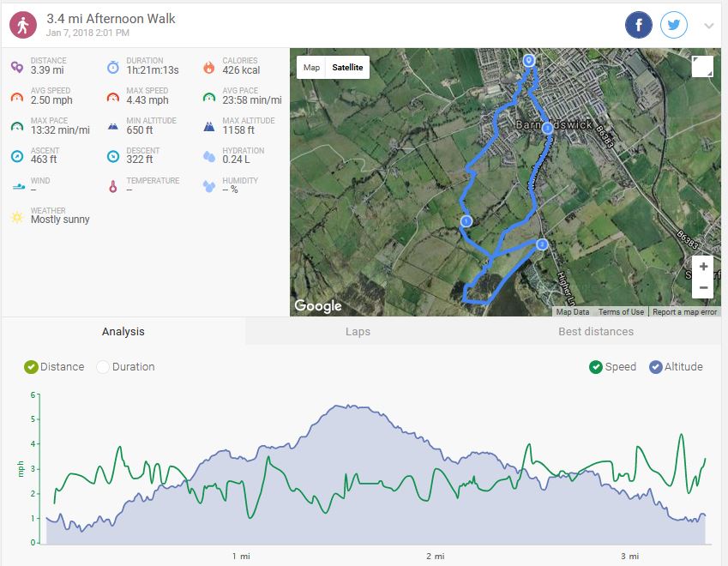Zoom in on the map
Viewport: 728px width, 566px height.
click(x=702, y=267)
